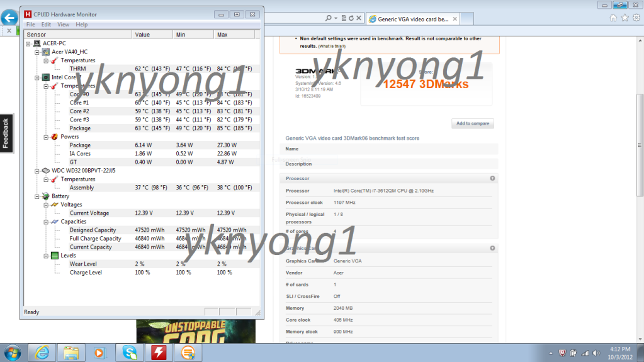
Task: Toggle the Processor section collapse arrow
Action: coord(492,178)
